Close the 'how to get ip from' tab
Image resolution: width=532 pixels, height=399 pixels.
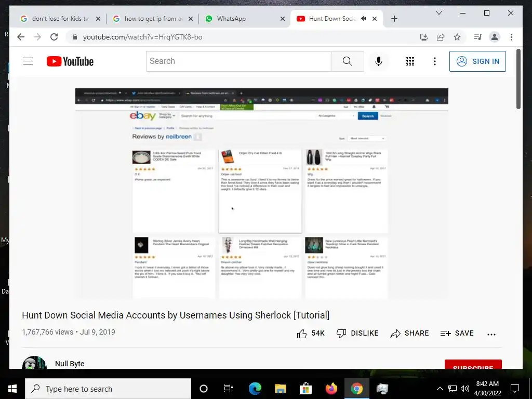click(191, 19)
